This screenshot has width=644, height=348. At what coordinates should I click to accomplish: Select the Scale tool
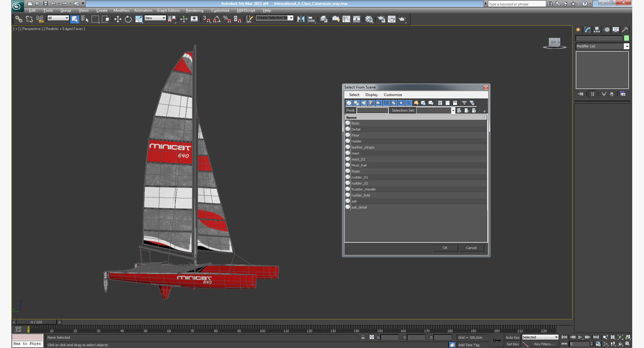tap(138, 19)
